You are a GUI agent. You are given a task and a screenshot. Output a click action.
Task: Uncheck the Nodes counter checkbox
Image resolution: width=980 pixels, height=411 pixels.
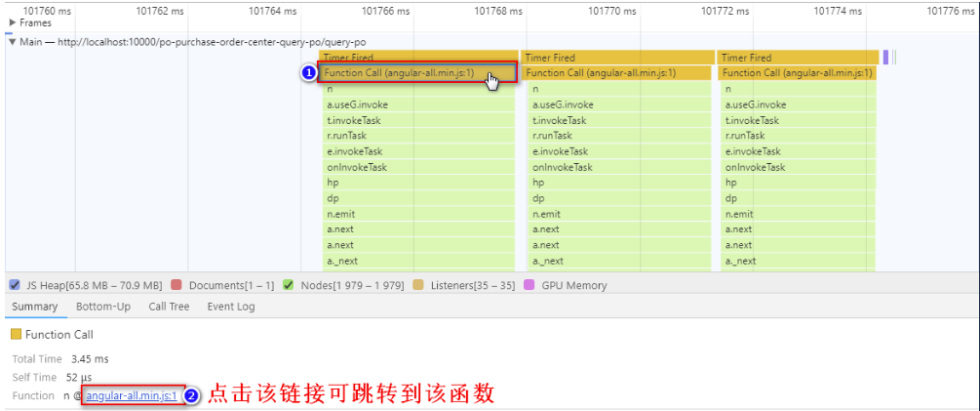(288, 285)
